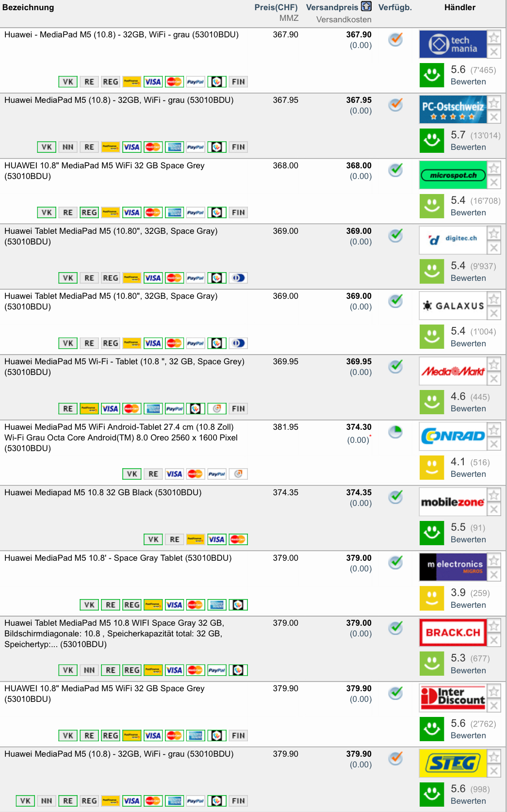Click the house icon beside Versandpreis header

point(366,6)
